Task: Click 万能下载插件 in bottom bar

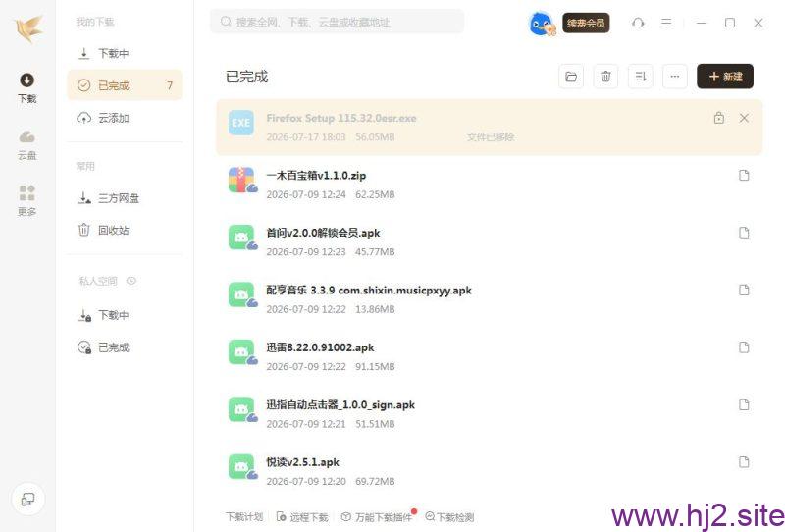Action: 377,517
